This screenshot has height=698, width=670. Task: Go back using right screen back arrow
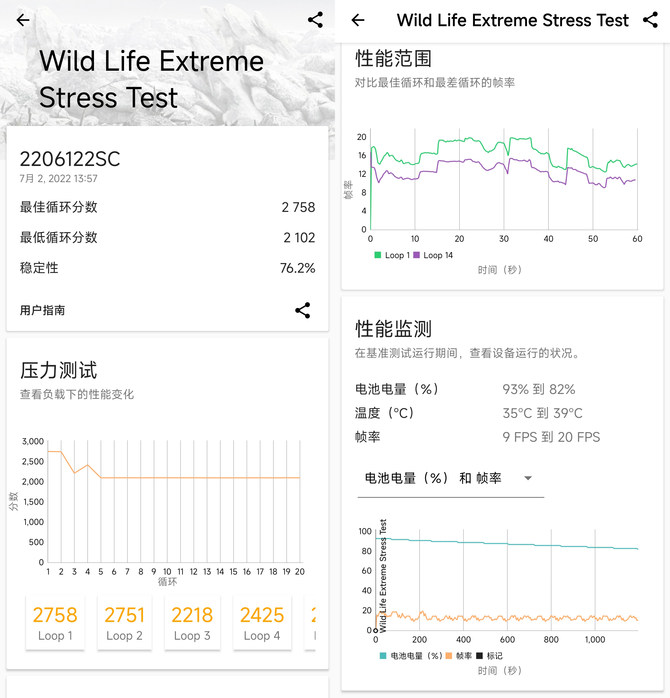click(358, 20)
